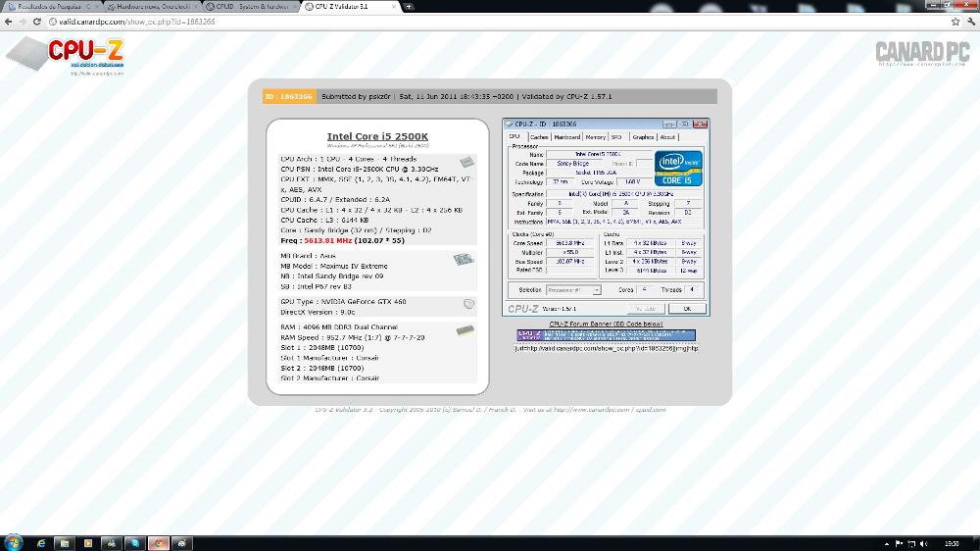Screen dimensions: 980x551
Task: Select the Caches tab in CPU-Z
Action: tap(539, 137)
